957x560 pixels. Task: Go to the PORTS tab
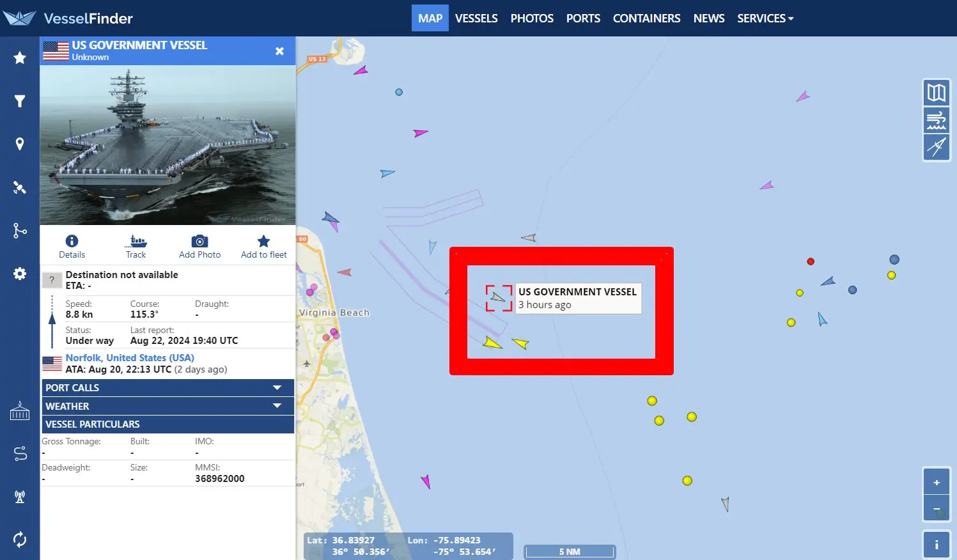pos(583,19)
